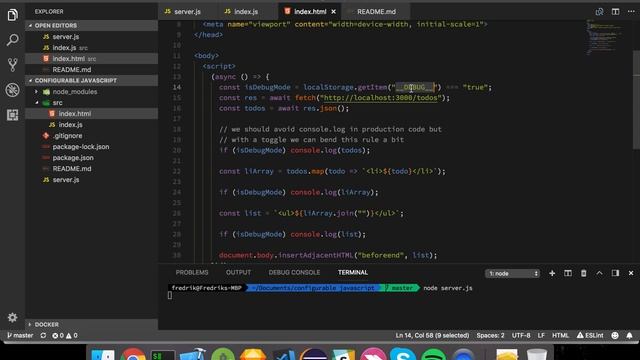Screen dimensions: 640x360
Task: Close the index.html editor tab
Action: click(x=333, y=11)
